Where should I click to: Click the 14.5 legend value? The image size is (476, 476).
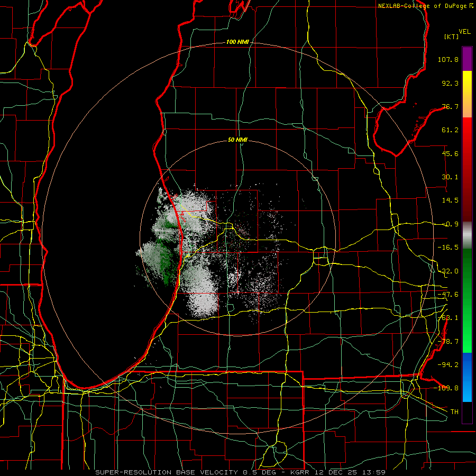(x=450, y=200)
